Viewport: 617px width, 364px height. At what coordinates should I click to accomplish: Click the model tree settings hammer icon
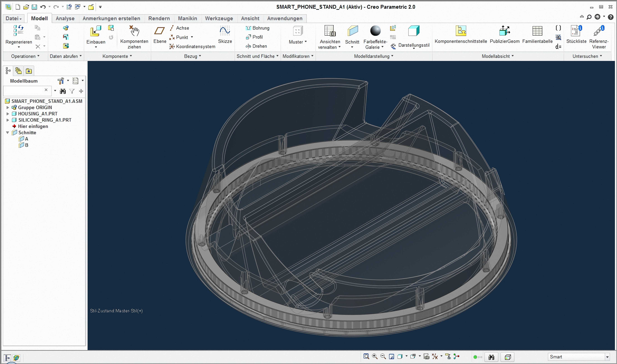tap(61, 81)
